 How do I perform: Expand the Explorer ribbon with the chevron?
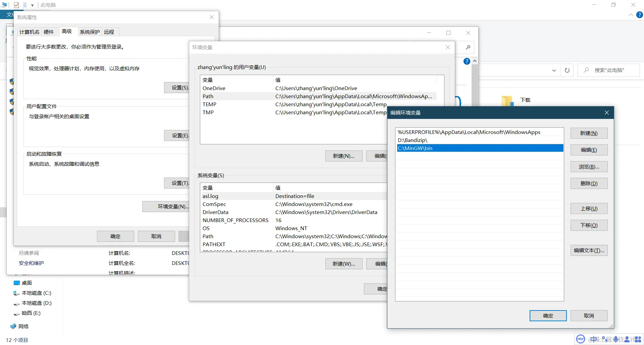click(631, 15)
